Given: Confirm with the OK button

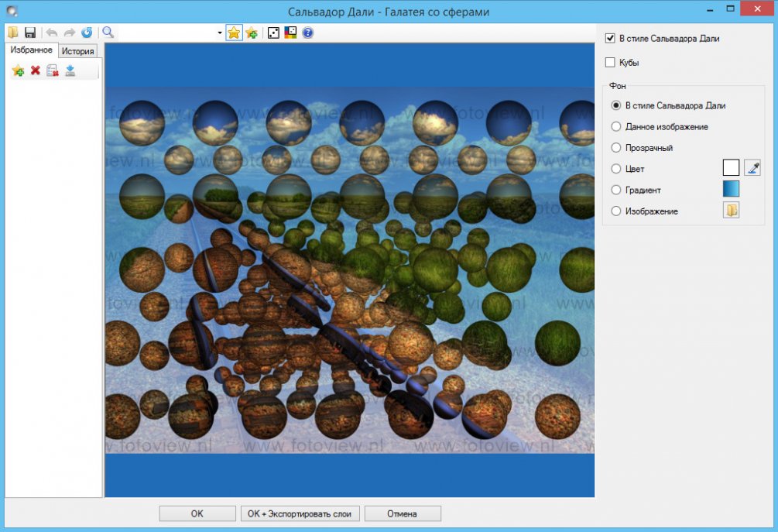Looking at the screenshot, I should point(197,513).
